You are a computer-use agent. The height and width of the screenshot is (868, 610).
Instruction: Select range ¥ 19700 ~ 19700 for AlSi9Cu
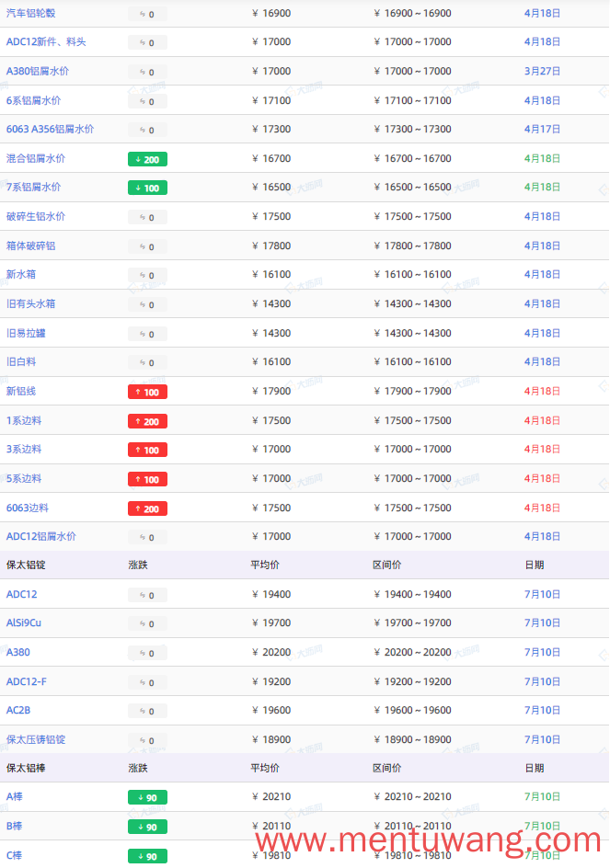(413, 623)
